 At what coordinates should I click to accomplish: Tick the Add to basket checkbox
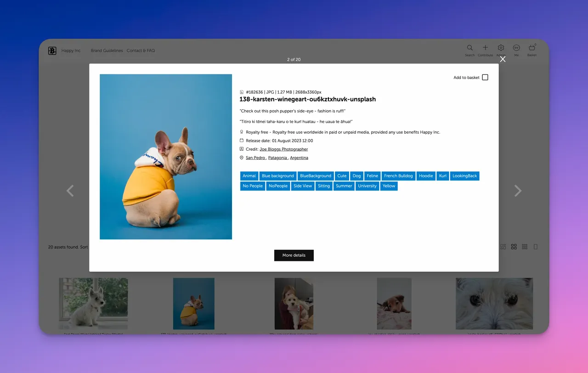485,78
